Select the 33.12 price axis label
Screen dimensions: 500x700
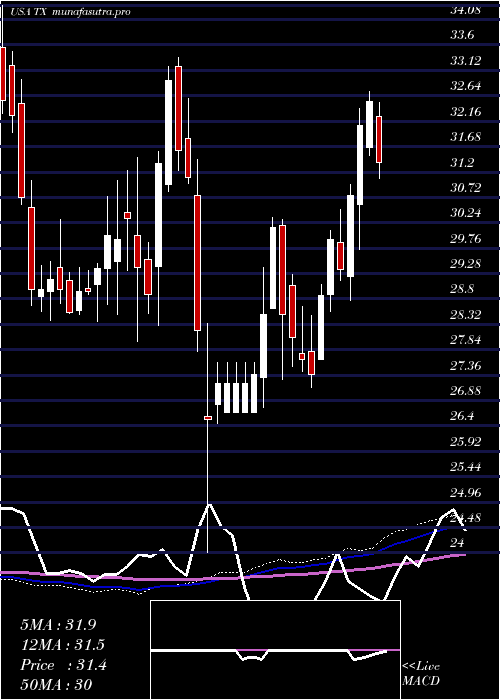465,61
